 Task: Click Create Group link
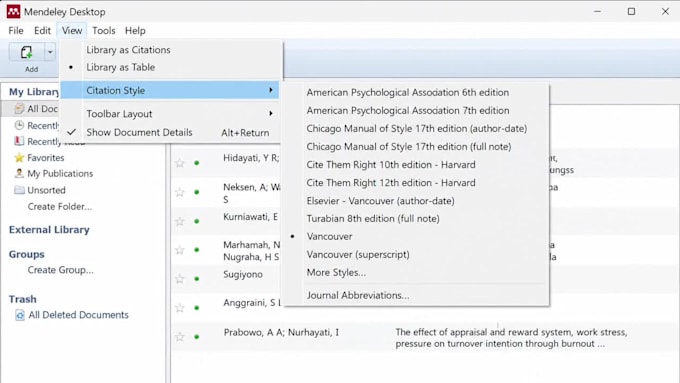point(60,270)
